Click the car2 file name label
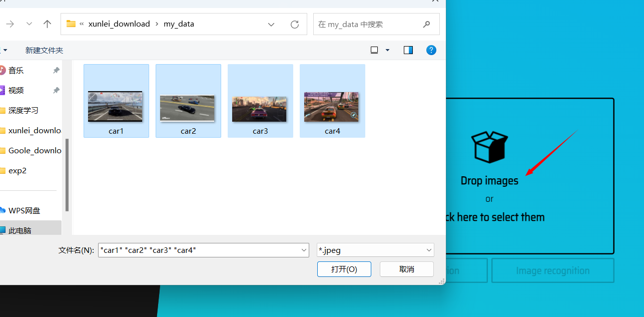The width and height of the screenshot is (644, 317). tap(188, 131)
